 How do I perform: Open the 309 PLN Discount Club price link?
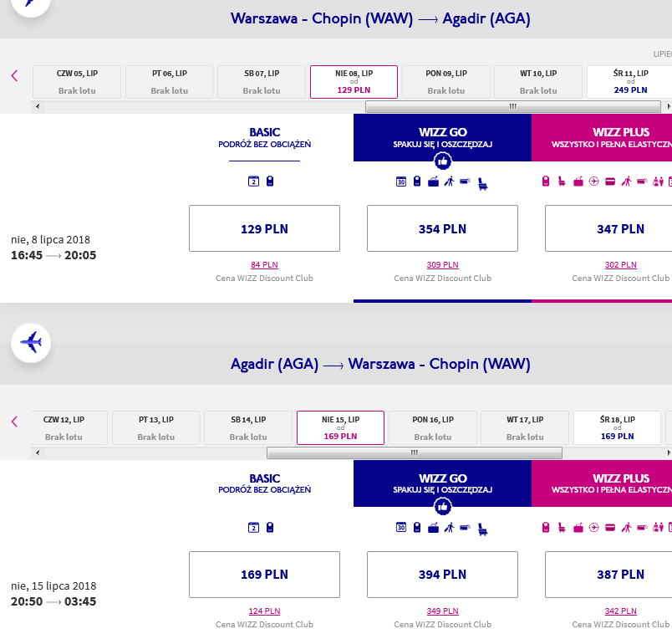click(443, 264)
